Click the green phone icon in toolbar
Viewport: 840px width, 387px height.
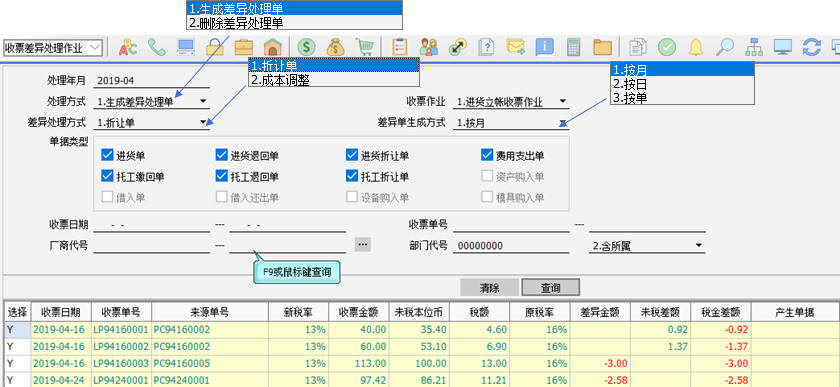[x=156, y=48]
